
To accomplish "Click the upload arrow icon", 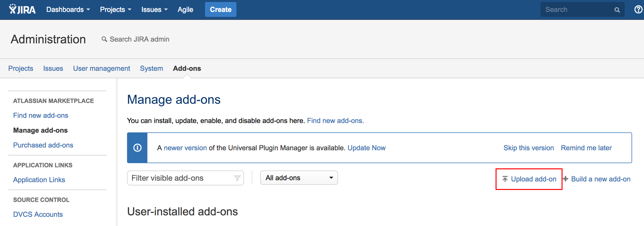I will pyautogui.click(x=505, y=179).
